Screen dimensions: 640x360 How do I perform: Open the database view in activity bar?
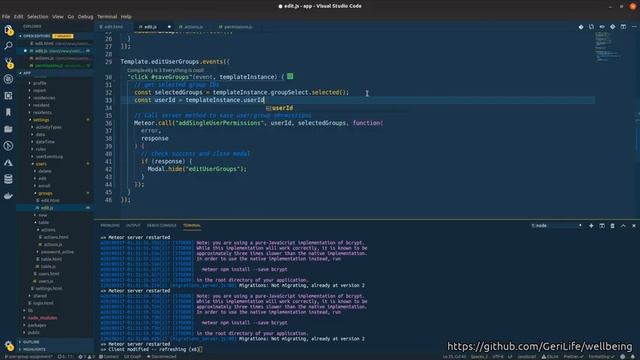[8, 179]
